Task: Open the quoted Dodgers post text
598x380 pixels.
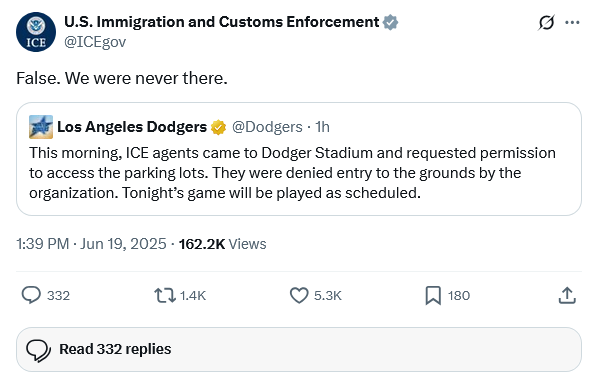Action: 292,173
